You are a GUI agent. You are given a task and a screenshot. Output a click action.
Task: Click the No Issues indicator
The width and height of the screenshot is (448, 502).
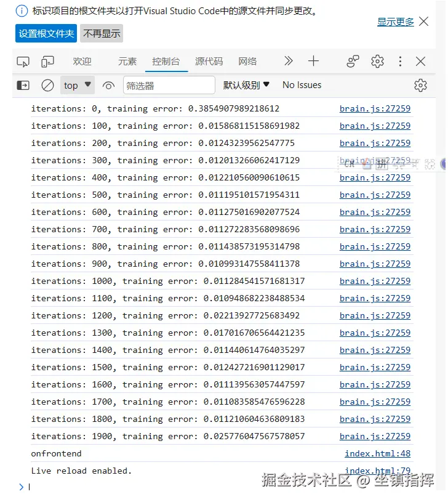(302, 85)
